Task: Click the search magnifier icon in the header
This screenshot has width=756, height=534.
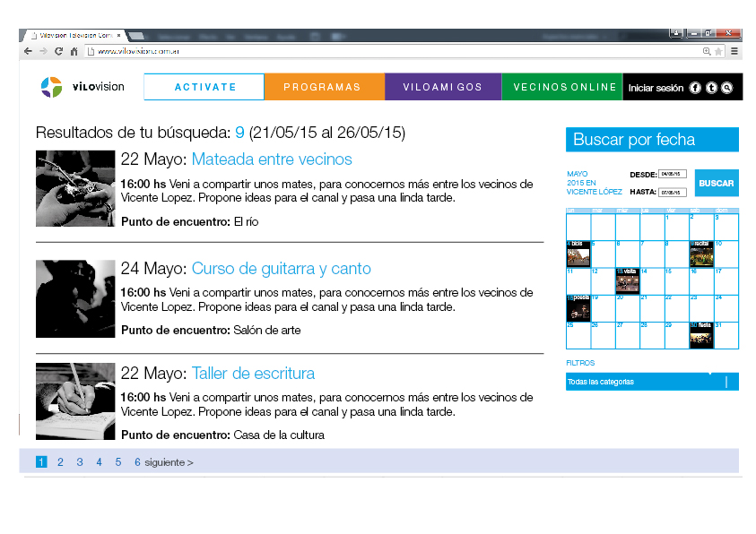Action: (x=727, y=88)
